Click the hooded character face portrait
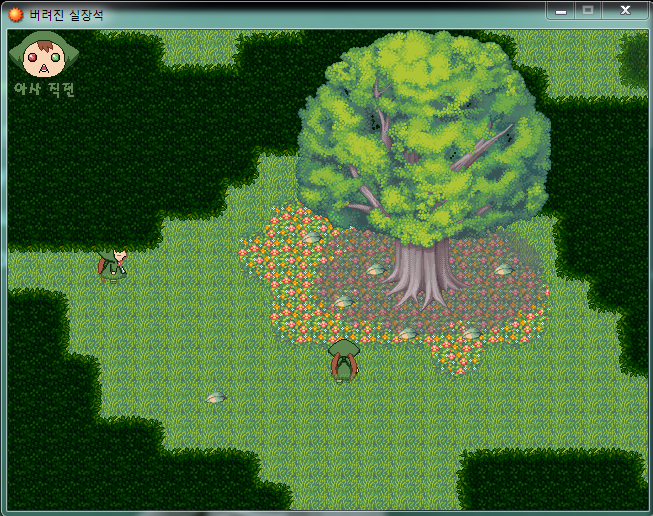Screen dimensions: 653x516 click(44, 55)
